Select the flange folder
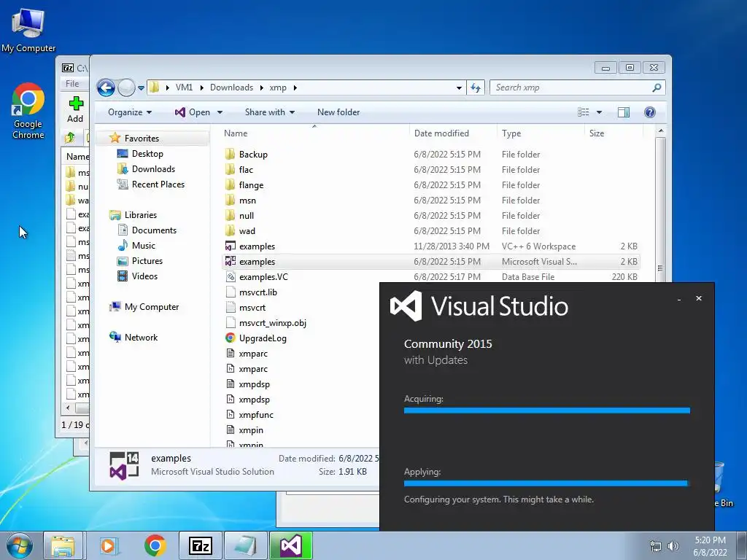 point(251,185)
